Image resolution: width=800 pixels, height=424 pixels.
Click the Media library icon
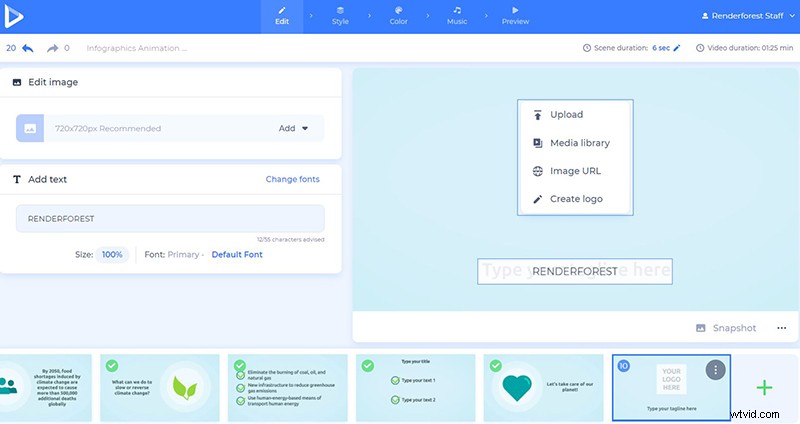[x=537, y=143]
